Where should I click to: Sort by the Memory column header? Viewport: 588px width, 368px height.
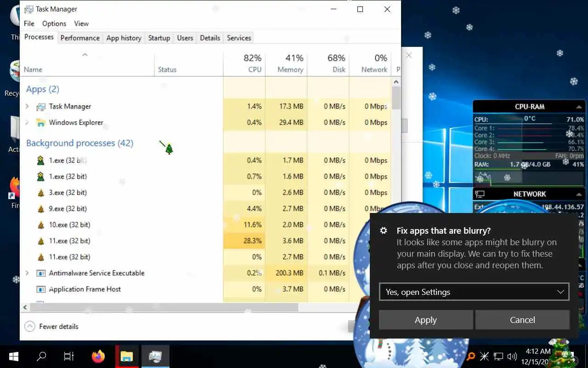(x=286, y=63)
